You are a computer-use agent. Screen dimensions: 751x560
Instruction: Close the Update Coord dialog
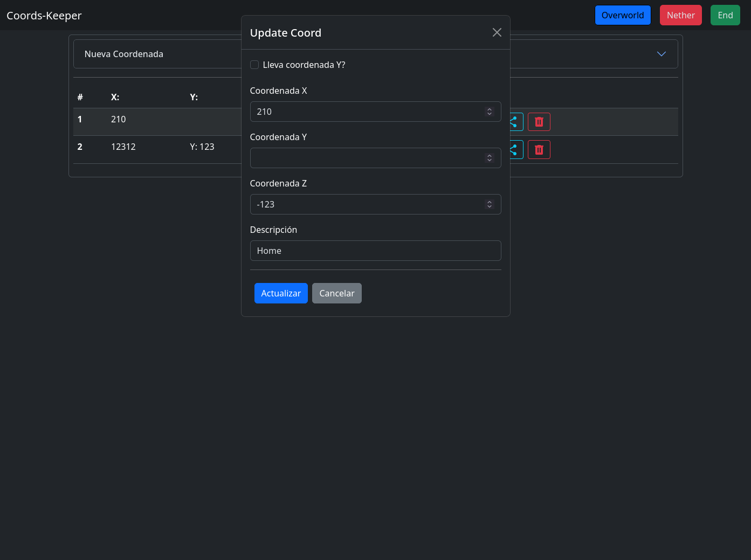pos(497,33)
